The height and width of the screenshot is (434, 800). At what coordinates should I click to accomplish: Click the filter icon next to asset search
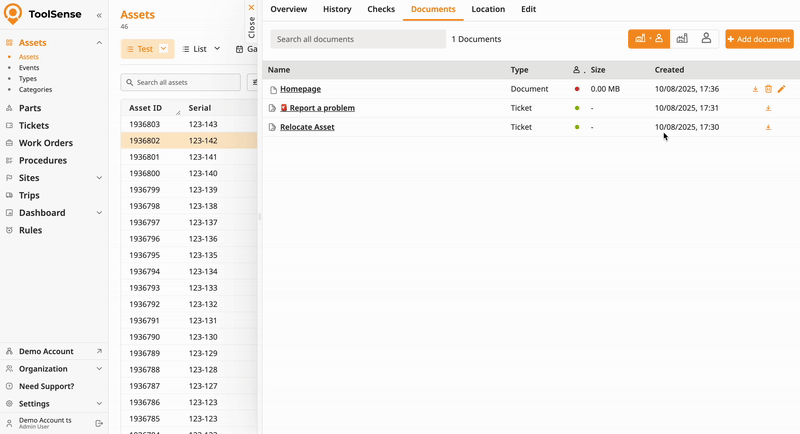click(x=254, y=82)
